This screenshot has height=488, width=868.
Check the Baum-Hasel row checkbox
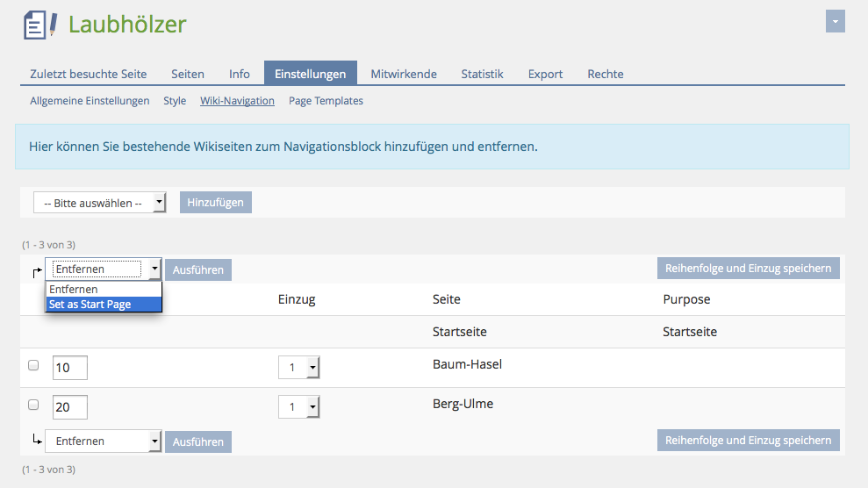tap(33, 366)
